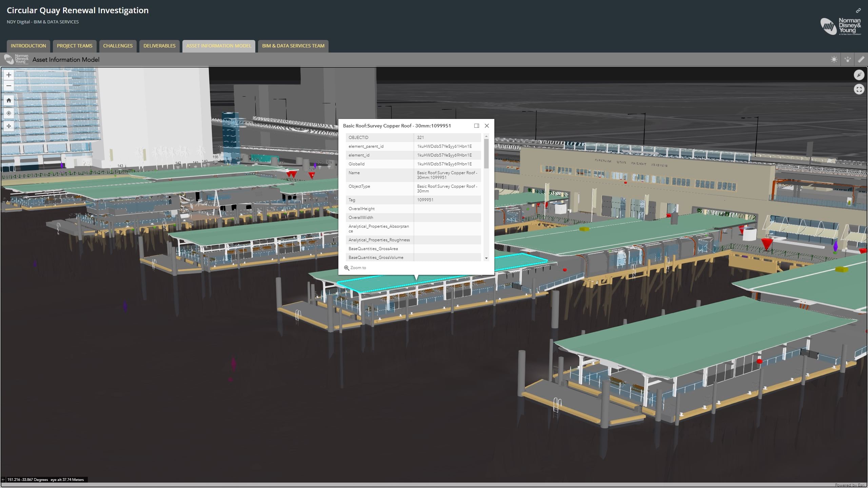
Task: Expand the BaseQuantities_GrossVolume property row
Action: 486,258
